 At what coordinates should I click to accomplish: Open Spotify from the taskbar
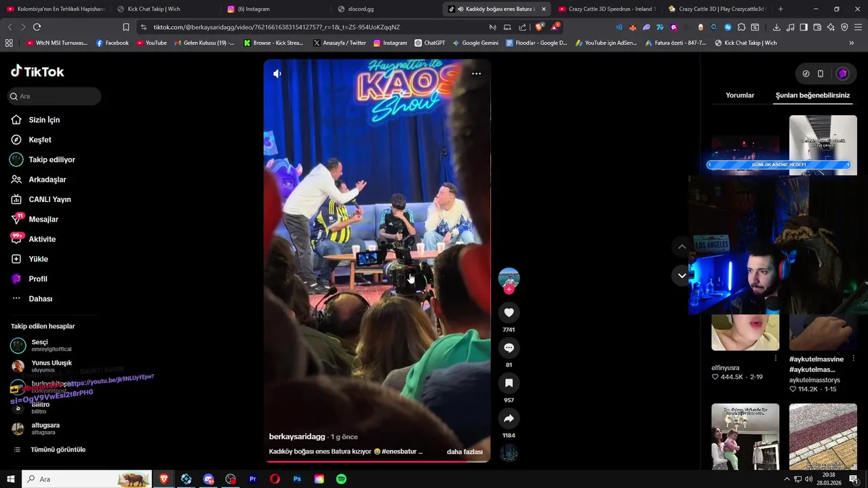tap(341, 479)
